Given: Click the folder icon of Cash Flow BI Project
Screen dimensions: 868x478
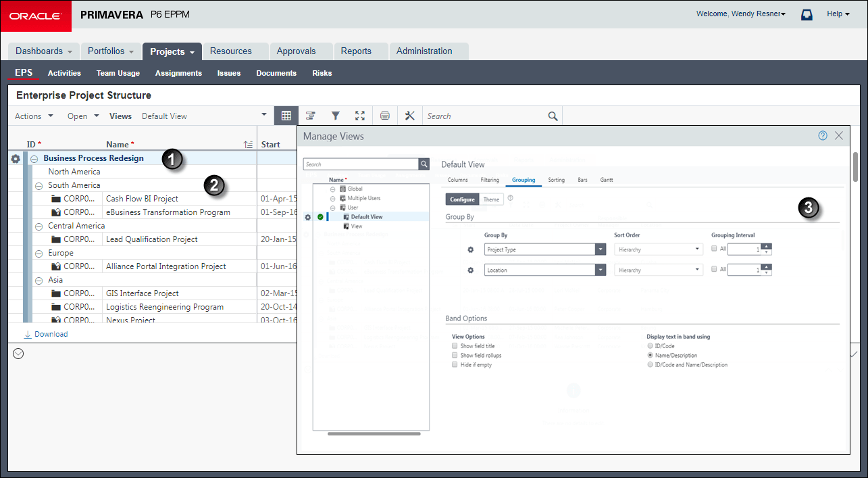Looking at the screenshot, I should click(x=56, y=199).
